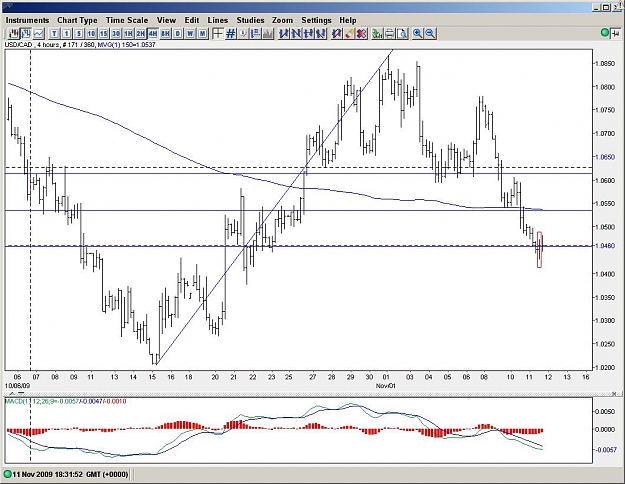Open the Settings menu
625x484 pixels.
pyautogui.click(x=316, y=20)
